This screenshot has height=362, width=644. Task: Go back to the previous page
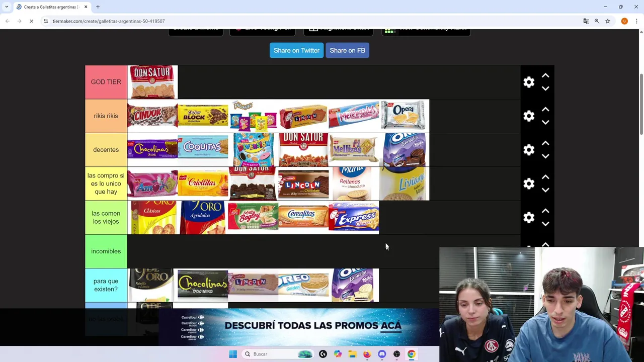click(7, 21)
